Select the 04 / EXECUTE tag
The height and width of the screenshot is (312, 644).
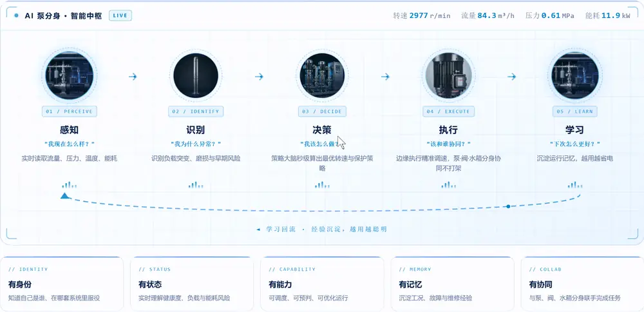448,112
